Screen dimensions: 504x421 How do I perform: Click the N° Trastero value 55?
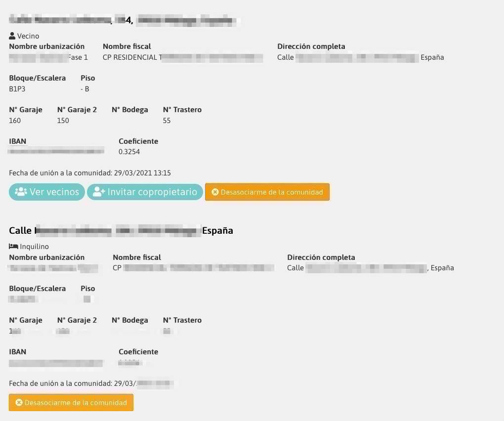pos(167,121)
